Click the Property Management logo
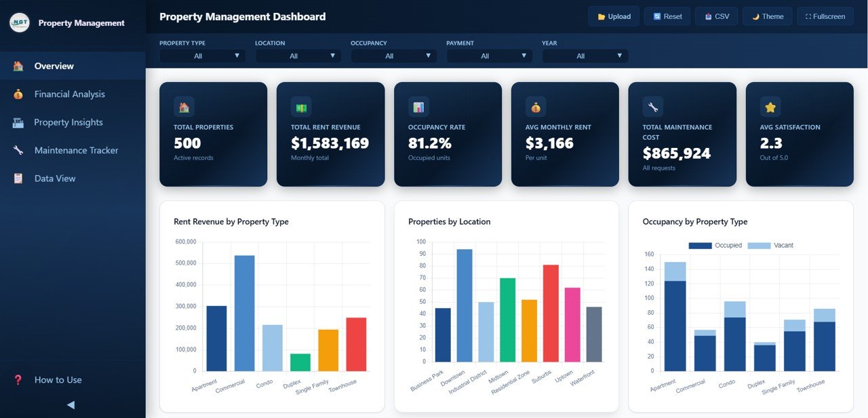Screen dimensions: 868x418 click(x=20, y=22)
